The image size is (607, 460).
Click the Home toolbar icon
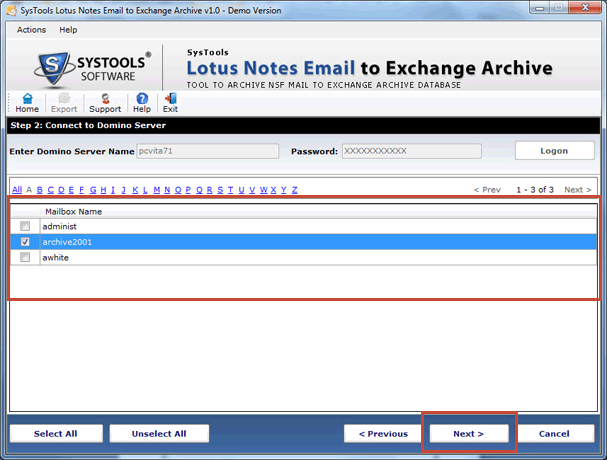pos(27,103)
